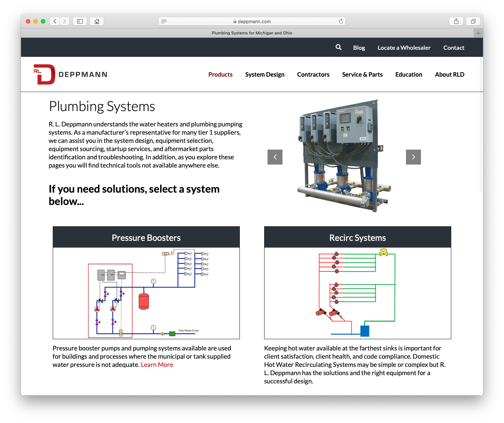Open the System Design menu
Screen dimensions: 504x423
265,74
